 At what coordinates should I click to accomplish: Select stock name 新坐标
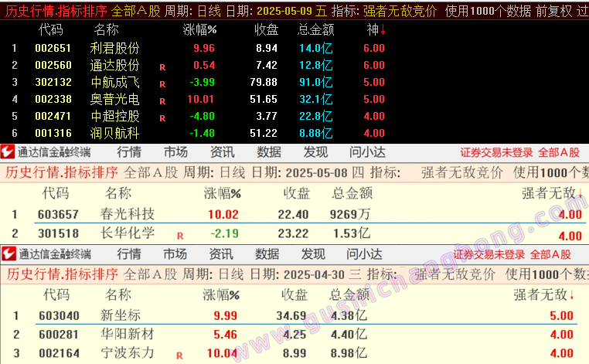pos(121,315)
